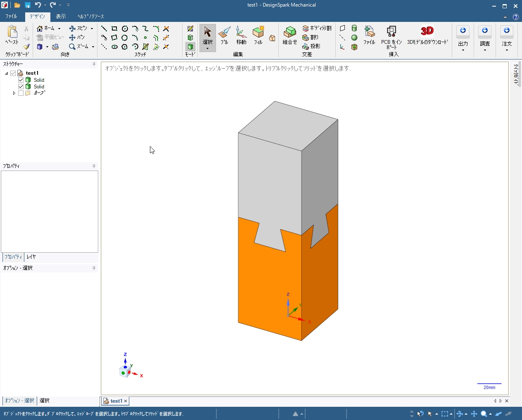Select the Pull (プル) tool
The image size is (522, 420).
tap(224, 36)
